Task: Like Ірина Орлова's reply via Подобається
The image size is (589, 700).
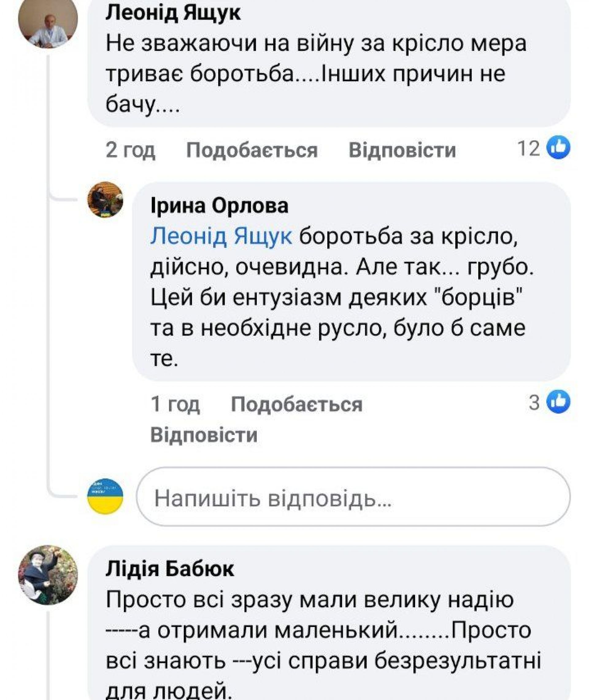Action: pyautogui.click(x=297, y=404)
